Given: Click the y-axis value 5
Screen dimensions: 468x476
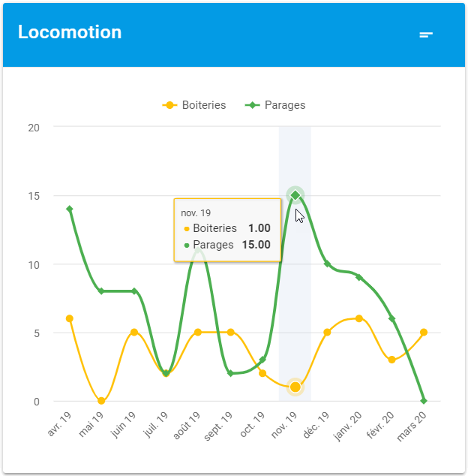Looking at the screenshot, I should pos(37,333).
